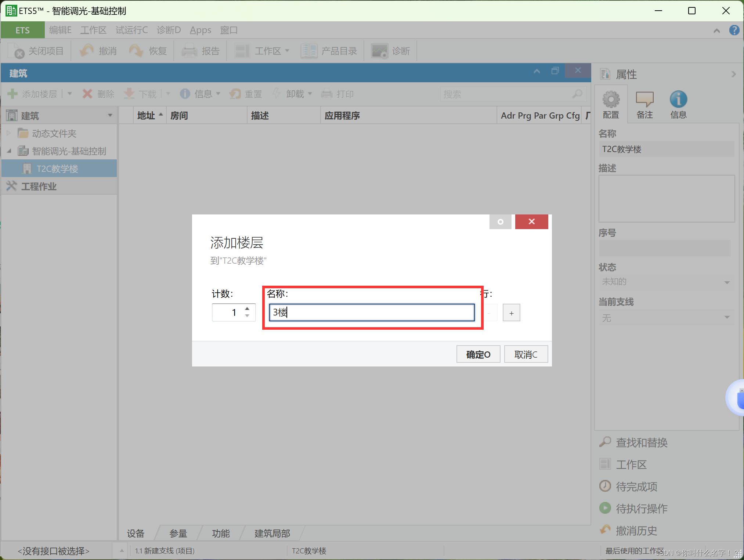
Task: Switch to the Functions (功能) tab
Action: pyautogui.click(x=221, y=533)
